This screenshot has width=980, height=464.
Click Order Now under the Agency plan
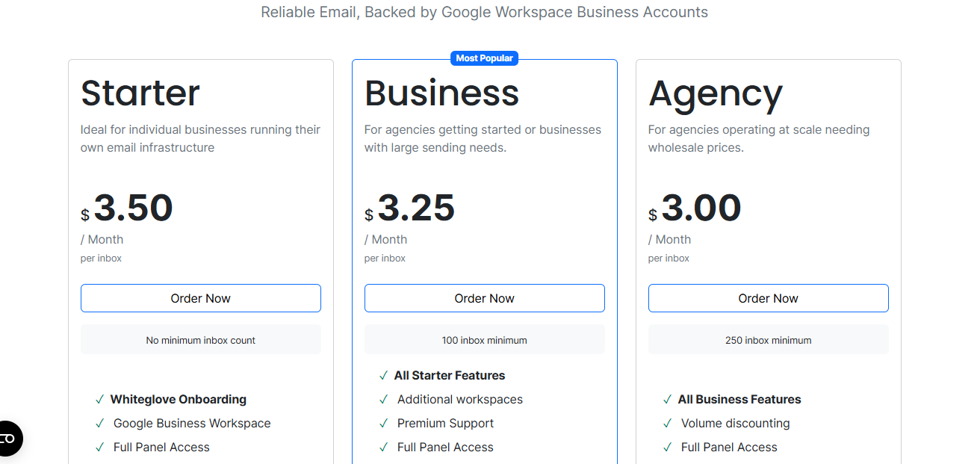pyautogui.click(x=768, y=297)
